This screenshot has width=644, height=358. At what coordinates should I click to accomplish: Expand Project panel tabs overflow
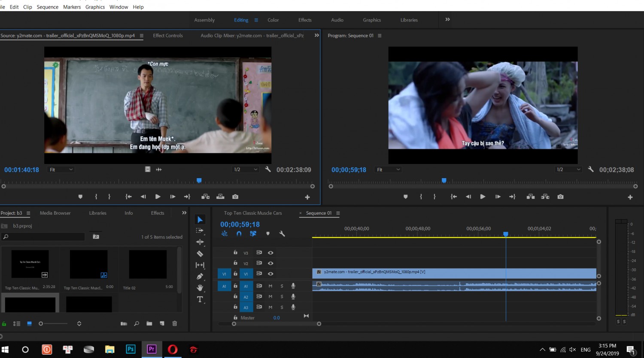coord(184,213)
